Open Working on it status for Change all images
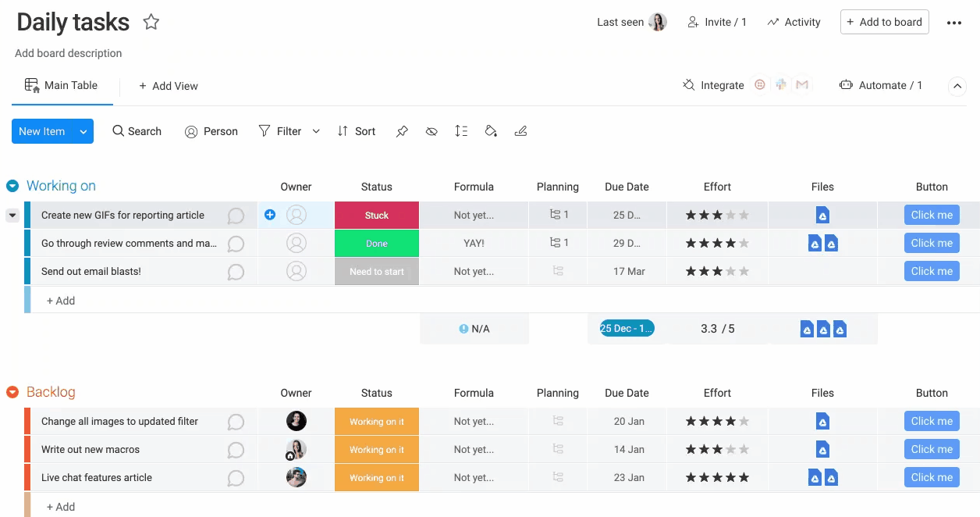Viewport: 980px width, 517px height. tap(377, 422)
